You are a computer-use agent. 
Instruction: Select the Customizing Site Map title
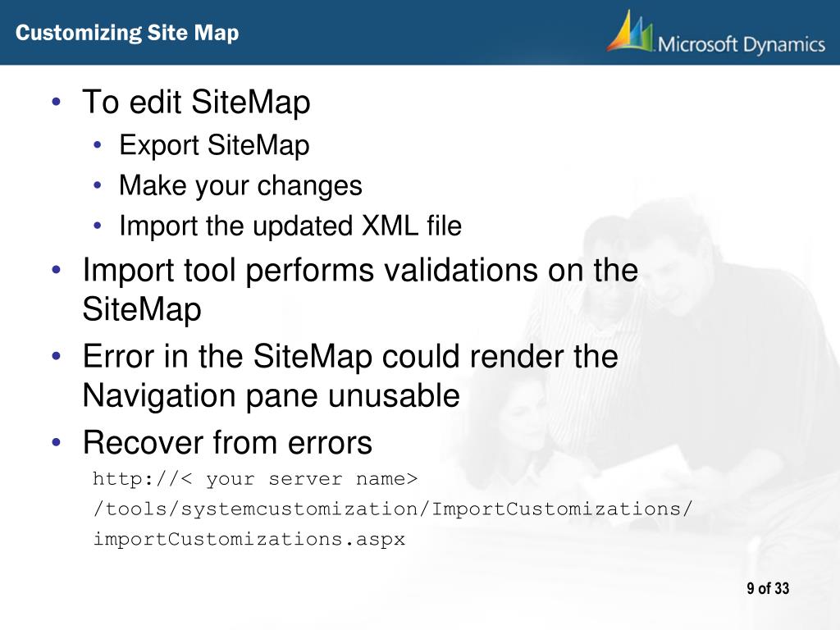click(127, 33)
